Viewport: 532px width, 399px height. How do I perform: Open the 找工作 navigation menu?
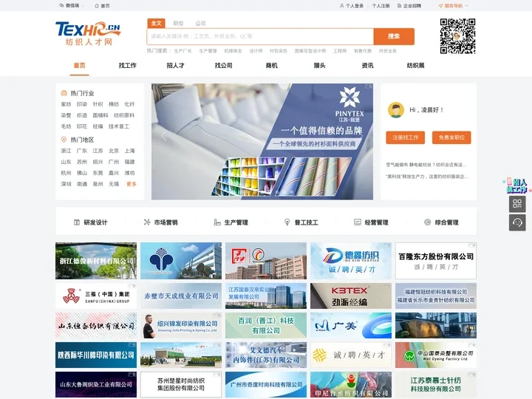tap(128, 66)
